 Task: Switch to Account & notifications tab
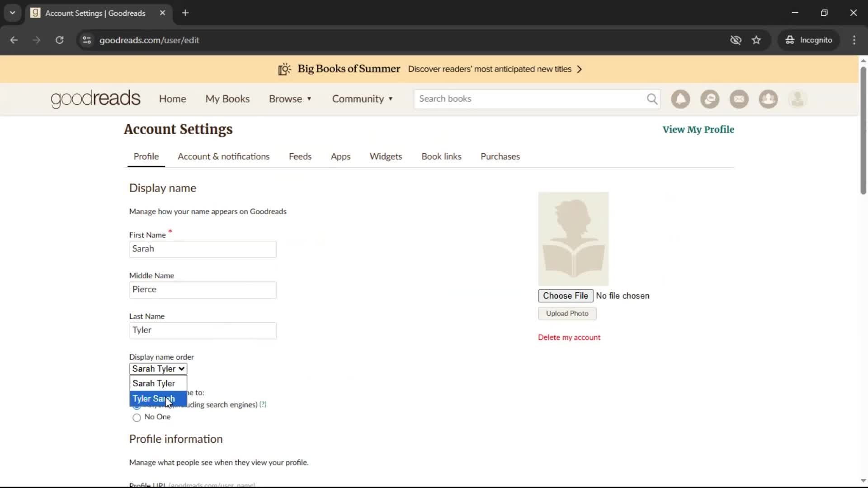[x=224, y=157]
